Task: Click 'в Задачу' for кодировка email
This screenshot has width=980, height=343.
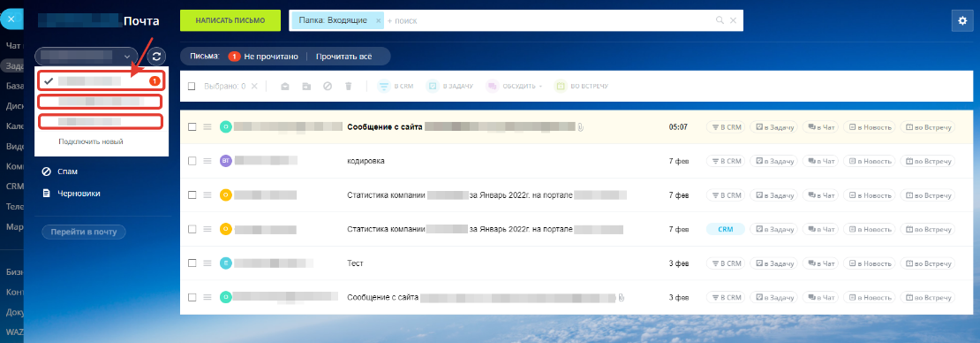Action: 773,161
